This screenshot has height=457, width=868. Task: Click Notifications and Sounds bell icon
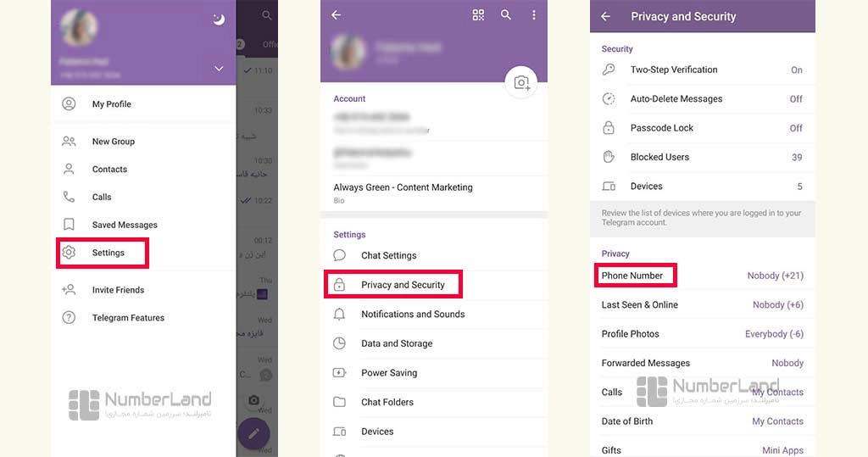[x=339, y=314]
